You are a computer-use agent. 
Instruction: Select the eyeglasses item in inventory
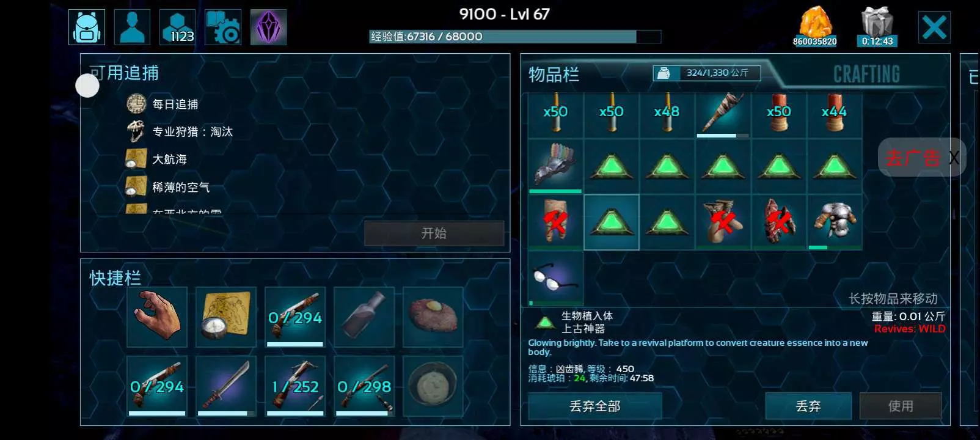tap(555, 279)
